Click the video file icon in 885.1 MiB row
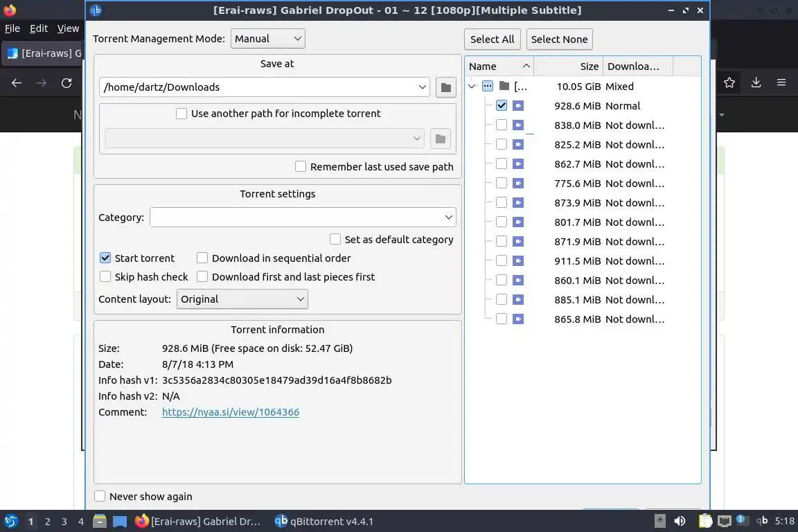The width and height of the screenshot is (798, 532). [518, 299]
